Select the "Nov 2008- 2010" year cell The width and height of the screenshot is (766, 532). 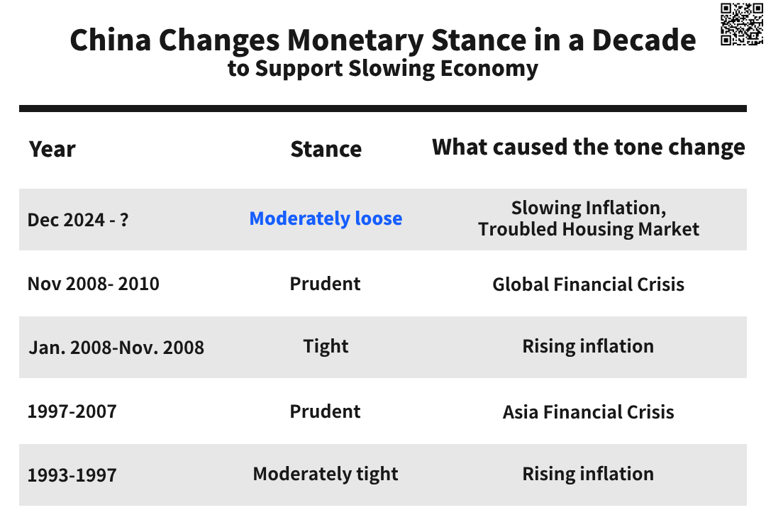pos(94,284)
